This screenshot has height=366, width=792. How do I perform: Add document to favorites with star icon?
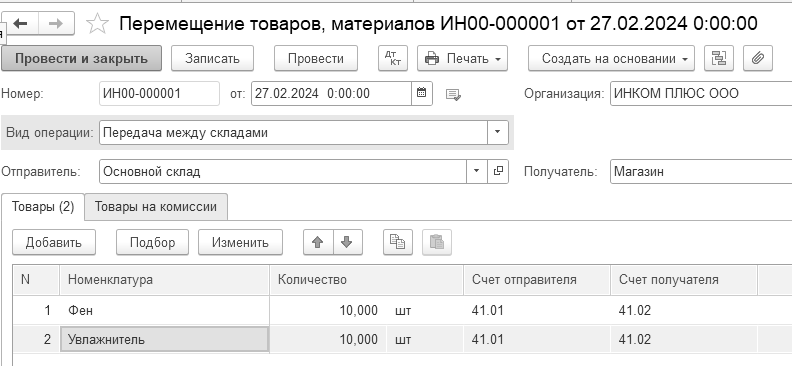97,24
